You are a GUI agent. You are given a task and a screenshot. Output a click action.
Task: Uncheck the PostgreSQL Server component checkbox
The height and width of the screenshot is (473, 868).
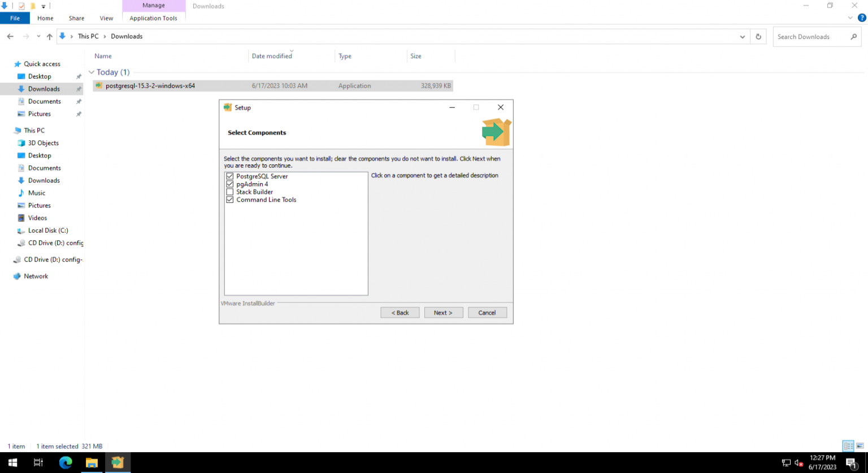pyautogui.click(x=230, y=176)
